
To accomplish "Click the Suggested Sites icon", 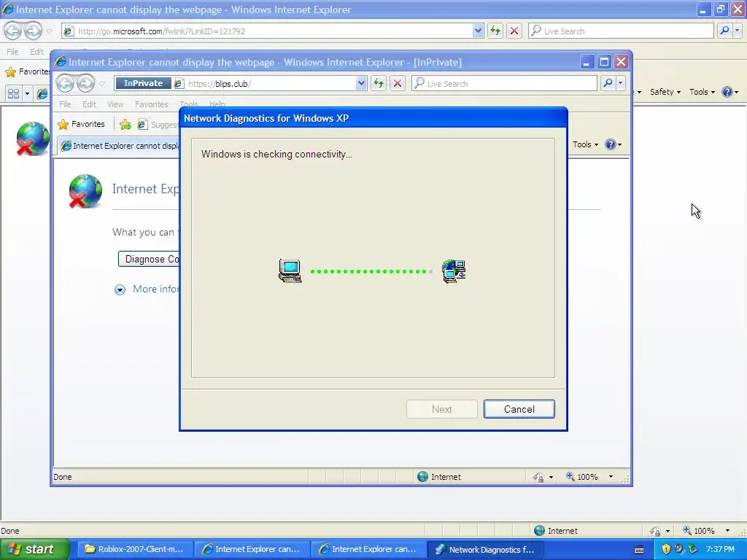I will [x=142, y=124].
